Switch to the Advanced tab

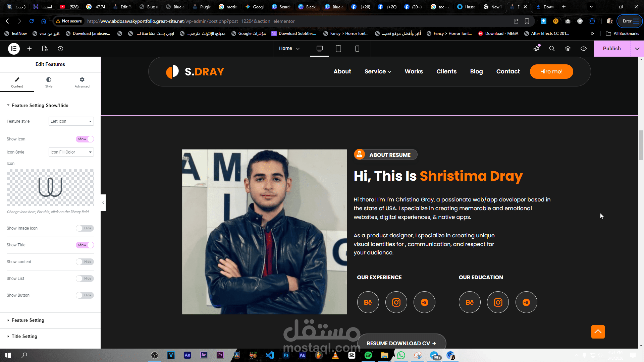coord(82,82)
